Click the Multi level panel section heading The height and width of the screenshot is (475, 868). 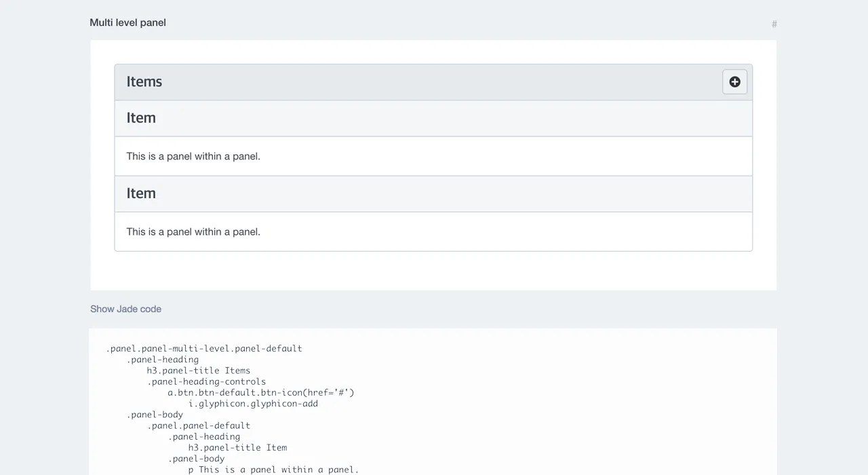(127, 22)
